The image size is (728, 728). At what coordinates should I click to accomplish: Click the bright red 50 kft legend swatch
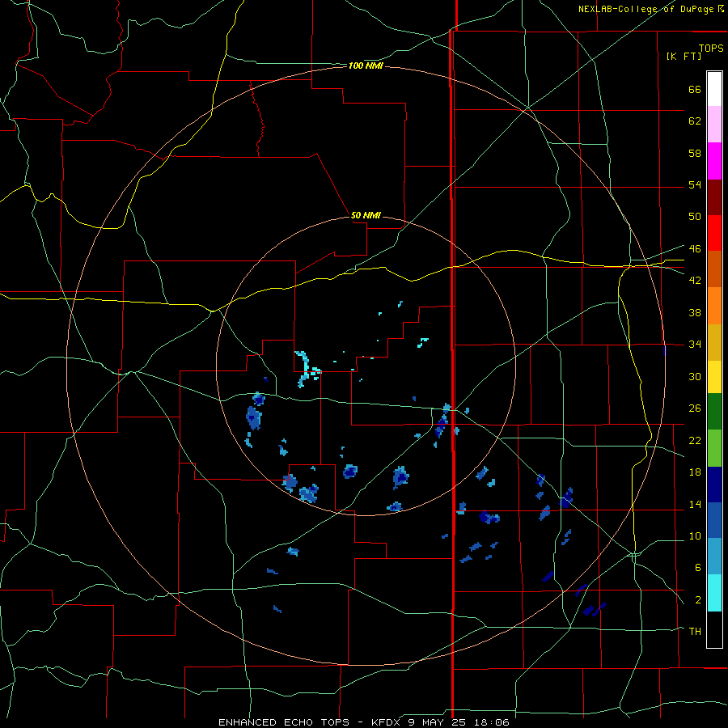coord(714,233)
